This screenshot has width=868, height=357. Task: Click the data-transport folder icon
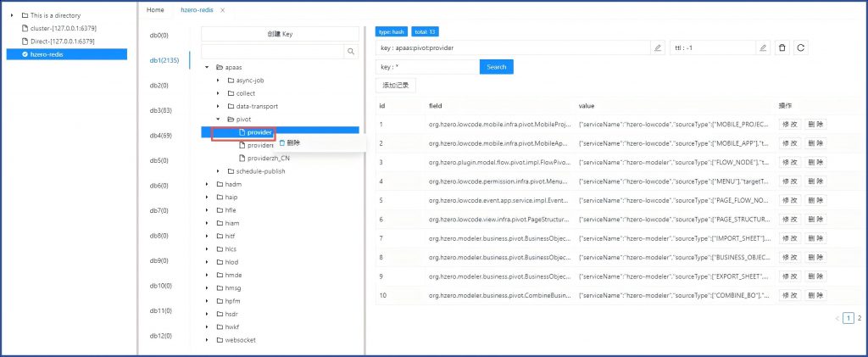click(230, 106)
